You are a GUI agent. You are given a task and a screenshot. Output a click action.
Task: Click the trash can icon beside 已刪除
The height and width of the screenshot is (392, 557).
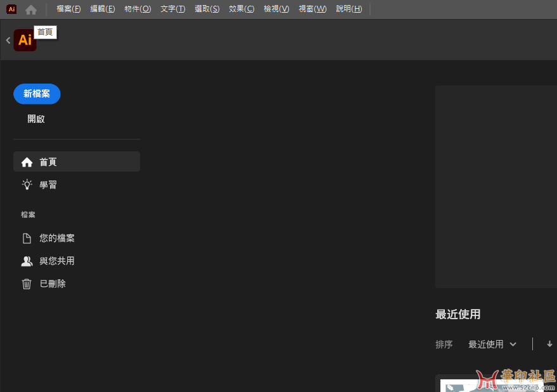[x=27, y=284]
